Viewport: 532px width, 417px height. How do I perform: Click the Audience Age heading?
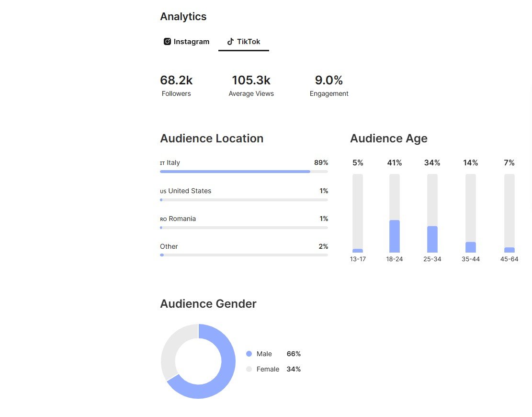[389, 138]
